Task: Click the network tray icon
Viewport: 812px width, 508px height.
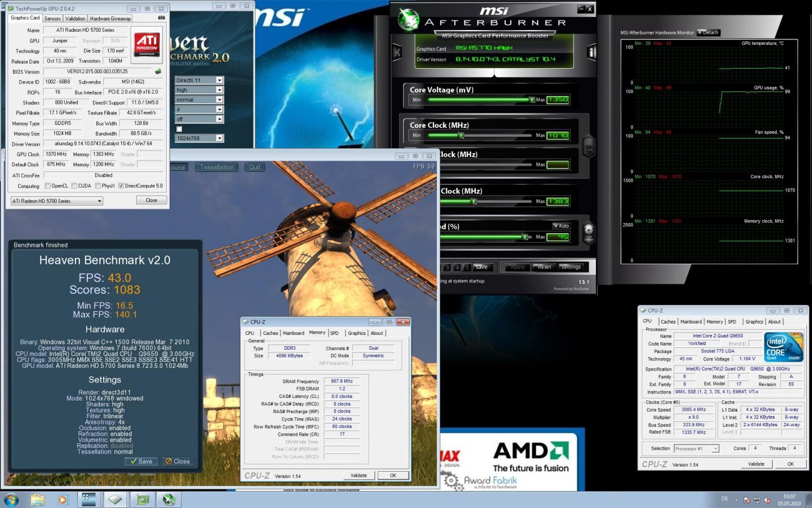Action: (x=757, y=500)
